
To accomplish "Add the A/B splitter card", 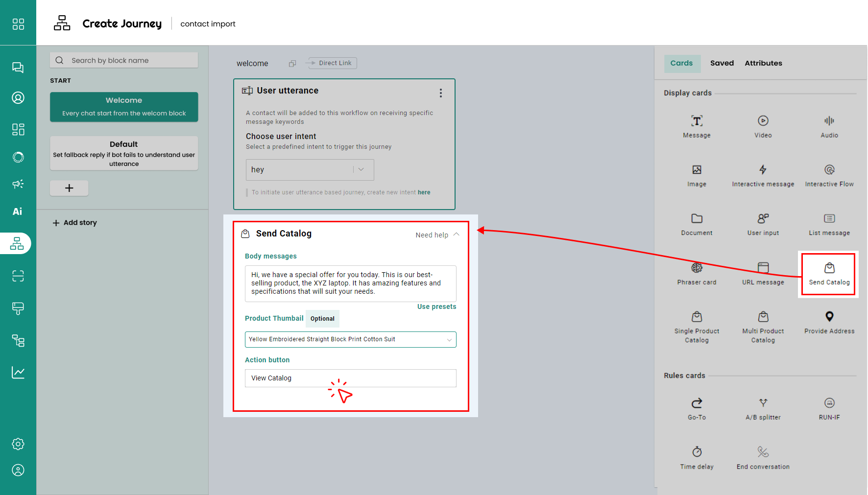I will (x=763, y=408).
